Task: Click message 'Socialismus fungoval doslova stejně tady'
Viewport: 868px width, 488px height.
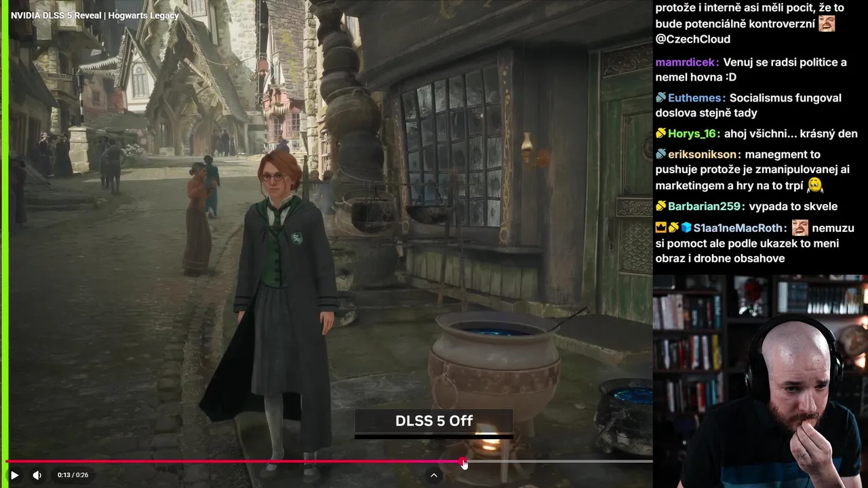Action: pos(749,105)
